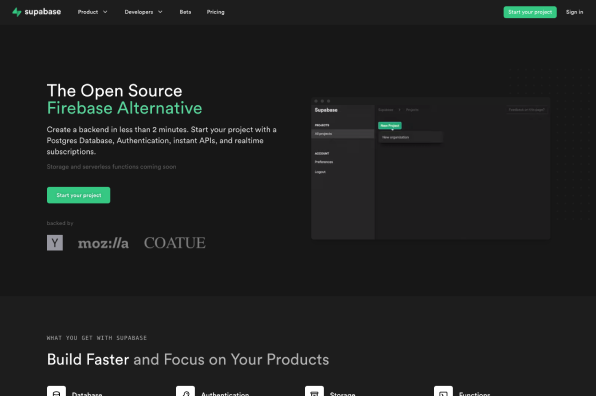The height and width of the screenshot is (396, 596).
Task: Click 'WHAT YOU GET WITH SUPABASE' label
Action: tap(97, 338)
